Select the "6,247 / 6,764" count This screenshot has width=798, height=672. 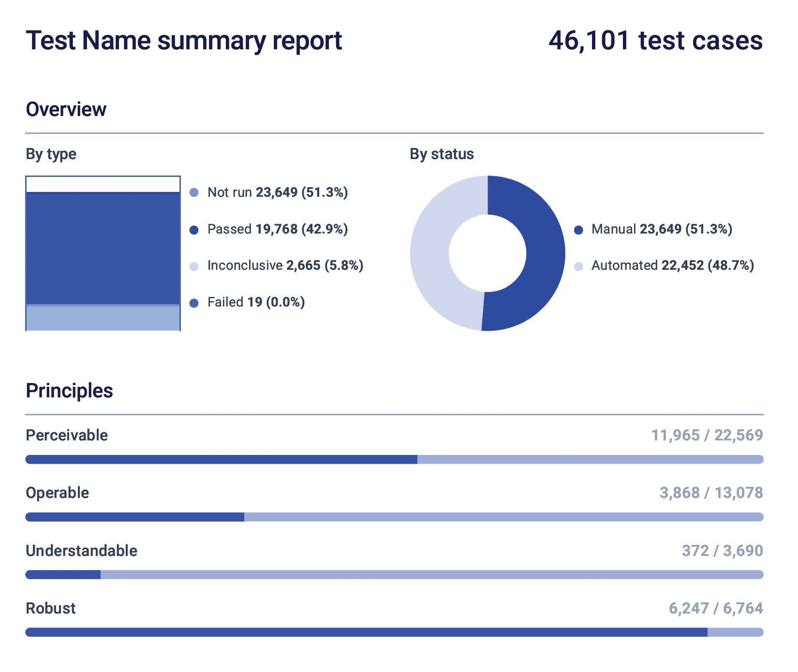[x=716, y=608]
